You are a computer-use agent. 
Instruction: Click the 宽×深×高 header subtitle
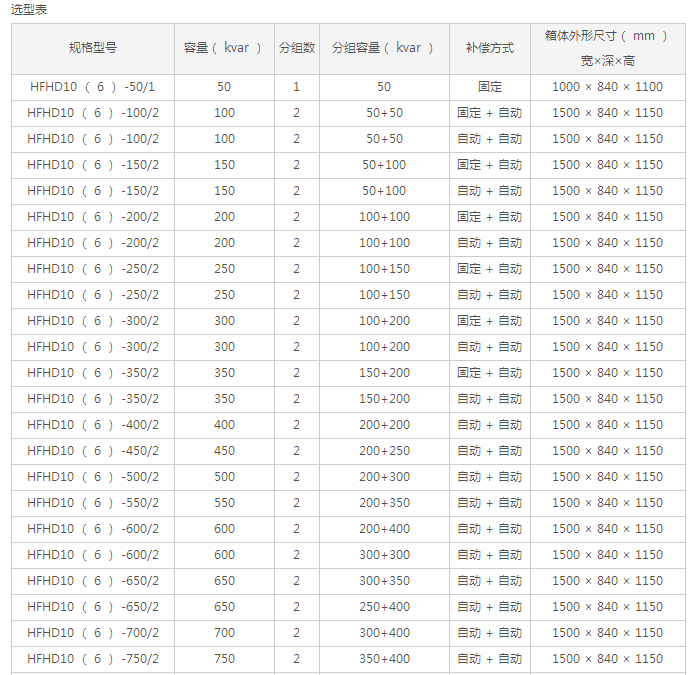coord(607,60)
